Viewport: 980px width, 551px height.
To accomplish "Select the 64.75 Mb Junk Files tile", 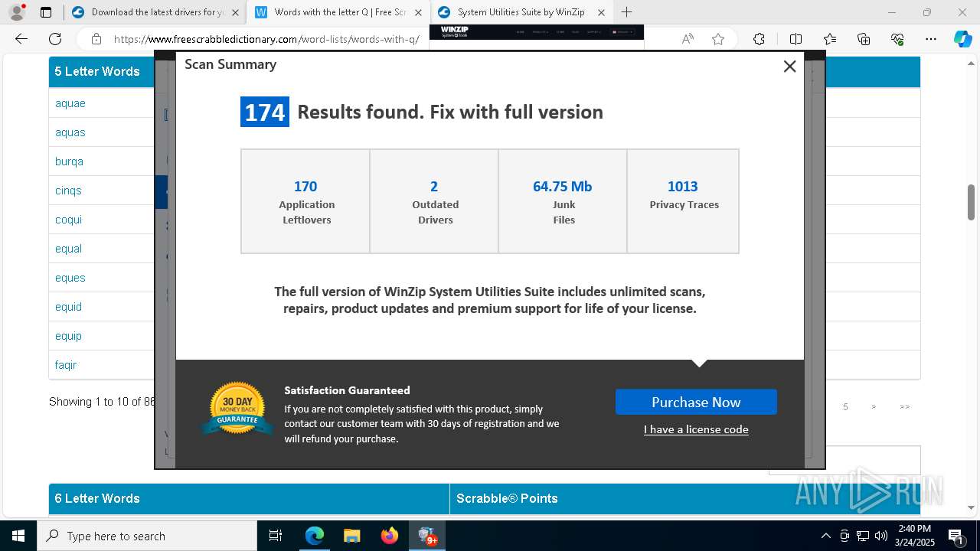I will (563, 201).
